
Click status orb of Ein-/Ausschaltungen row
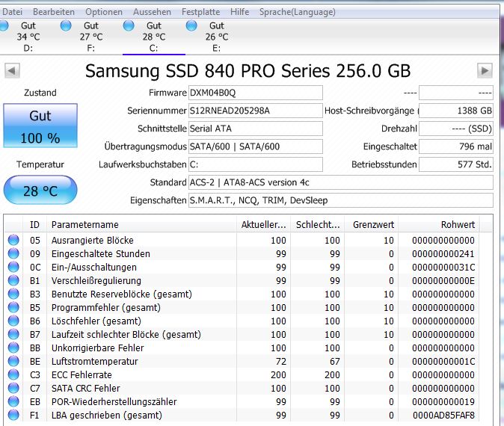[x=13, y=267]
